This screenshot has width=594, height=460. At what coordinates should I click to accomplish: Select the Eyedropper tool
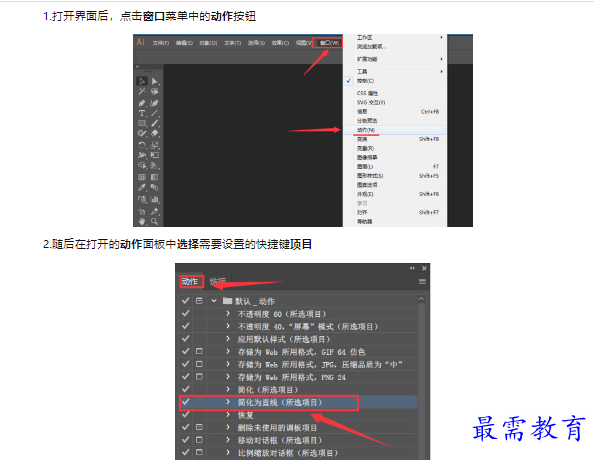click(x=142, y=187)
